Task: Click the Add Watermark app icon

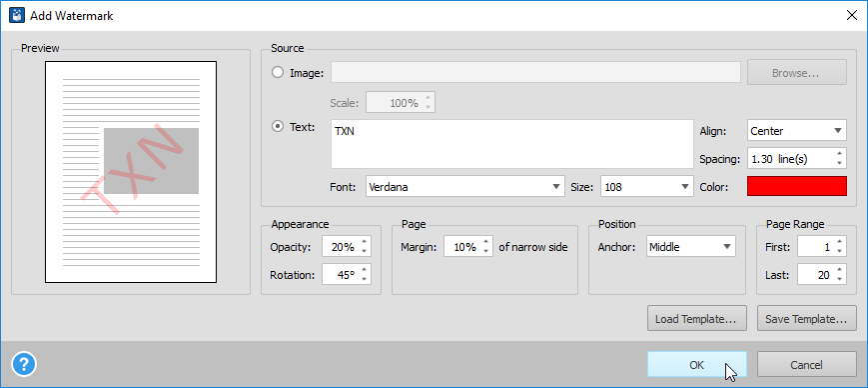Action: coord(16,16)
